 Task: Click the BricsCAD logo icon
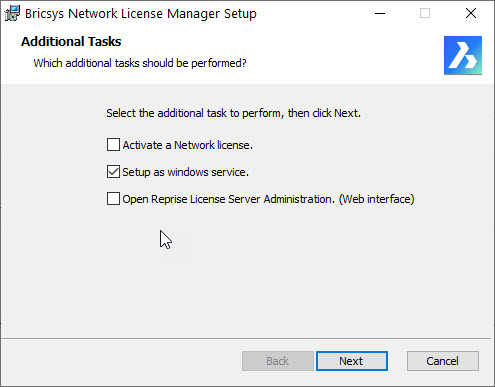pos(463,55)
